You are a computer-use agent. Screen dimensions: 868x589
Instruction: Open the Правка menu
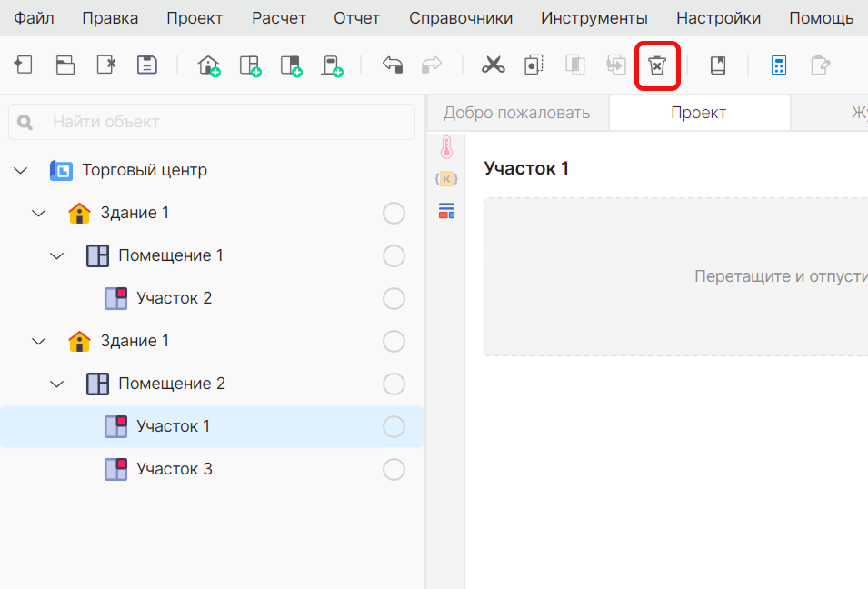[110, 18]
